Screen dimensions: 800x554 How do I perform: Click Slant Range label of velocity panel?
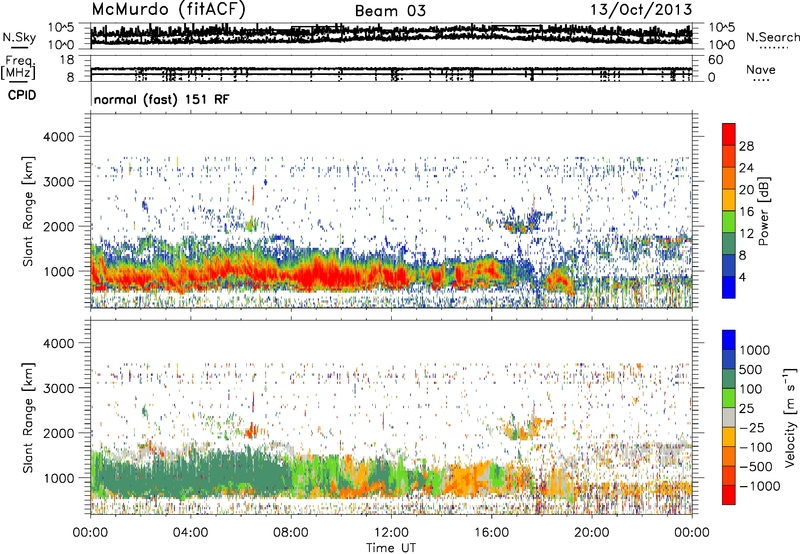pyautogui.click(x=28, y=418)
